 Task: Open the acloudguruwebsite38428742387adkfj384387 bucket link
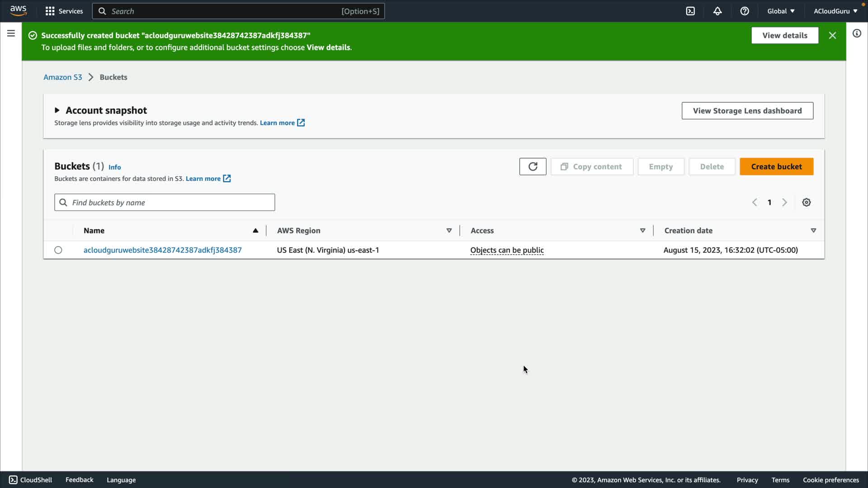163,250
